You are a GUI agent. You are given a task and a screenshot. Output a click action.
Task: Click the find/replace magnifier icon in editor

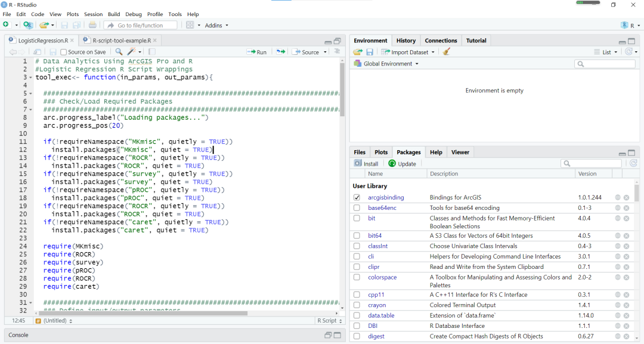point(119,52)
